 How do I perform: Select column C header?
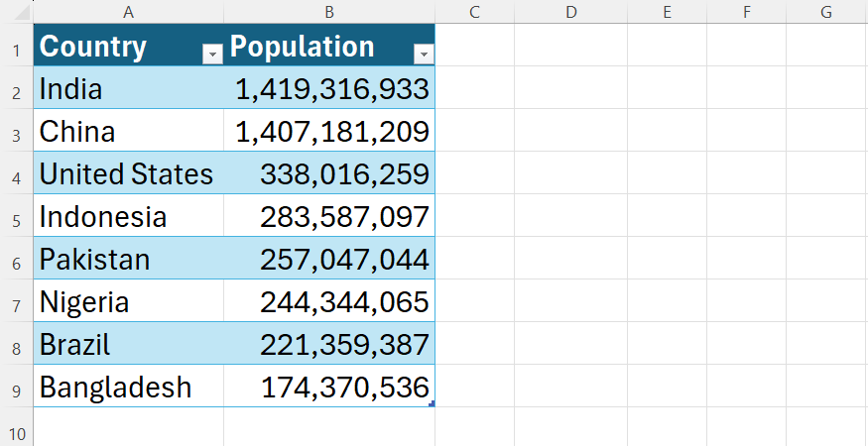coord(474,12)
